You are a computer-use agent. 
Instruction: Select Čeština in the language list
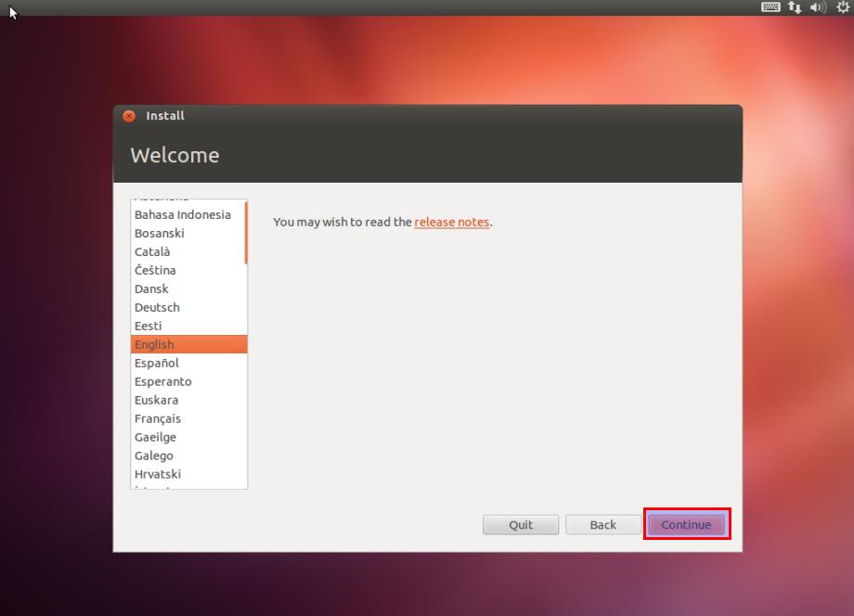(x=189, y=271)
